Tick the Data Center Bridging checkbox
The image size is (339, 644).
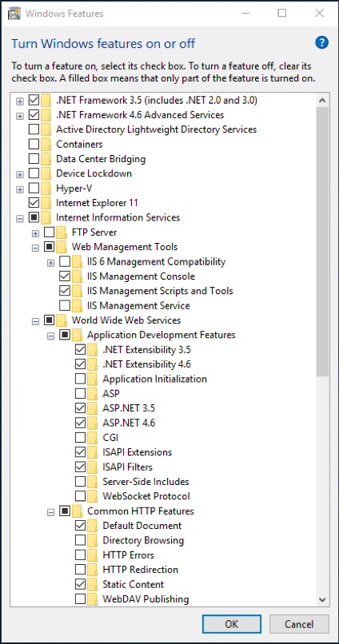(34, 158)
